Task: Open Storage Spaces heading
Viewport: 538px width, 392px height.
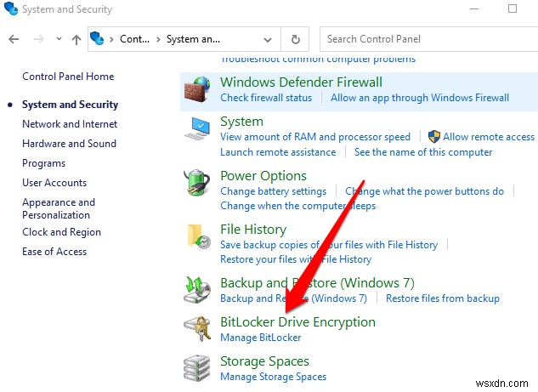Action: click(264, 361)
